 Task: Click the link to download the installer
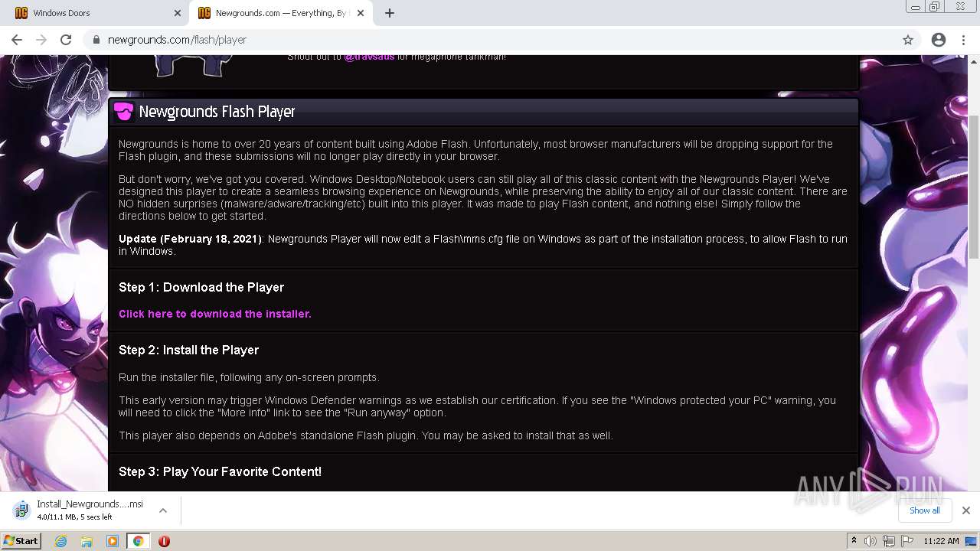tap(215, 314)
